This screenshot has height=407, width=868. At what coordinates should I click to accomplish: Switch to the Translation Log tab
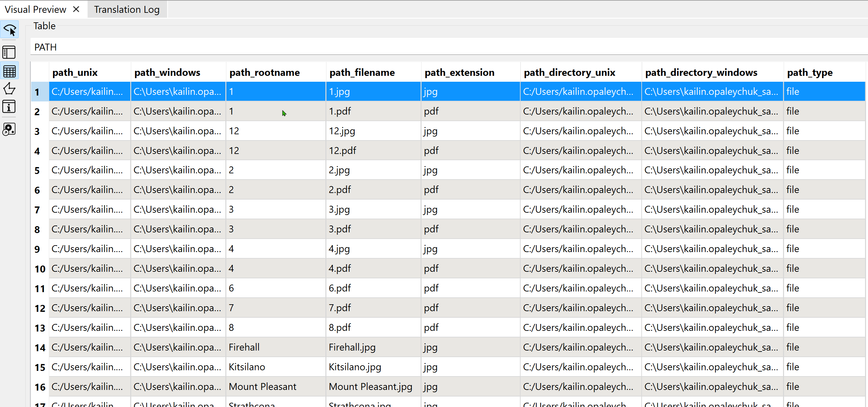127,10
